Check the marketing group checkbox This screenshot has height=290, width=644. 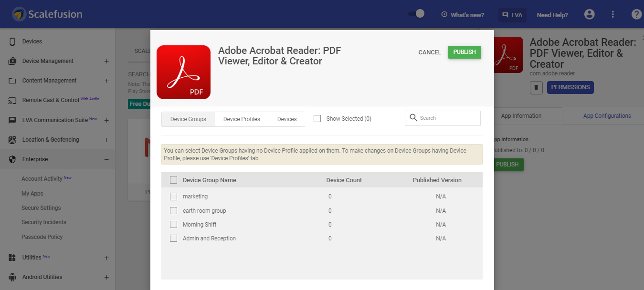pyautogui.click(x=173, y=197)
